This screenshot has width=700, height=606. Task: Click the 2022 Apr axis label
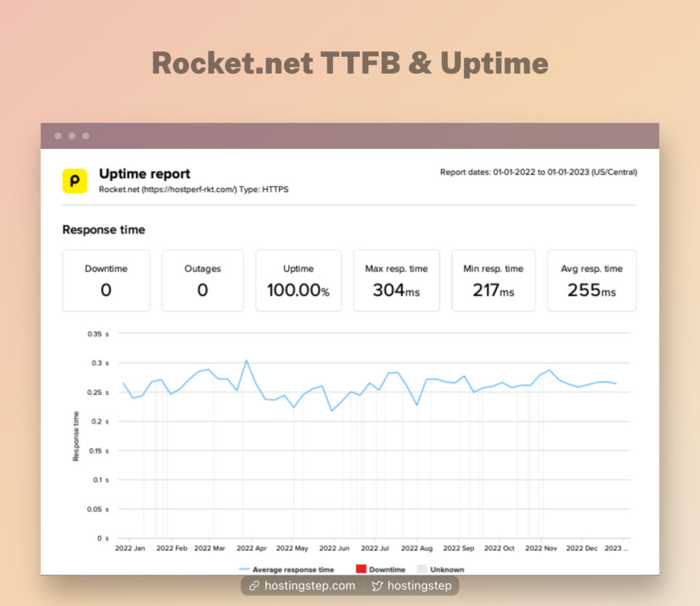point(252,548)
